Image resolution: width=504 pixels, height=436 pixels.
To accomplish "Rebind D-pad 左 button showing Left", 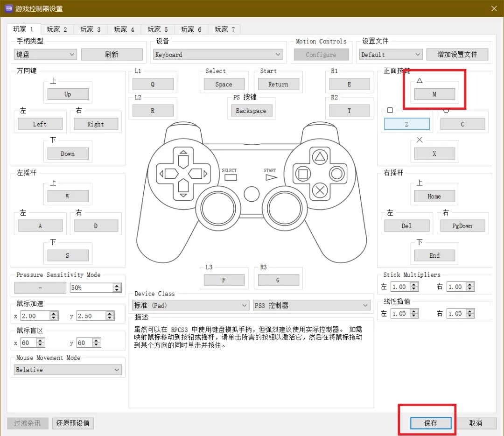I will point(40,124).
